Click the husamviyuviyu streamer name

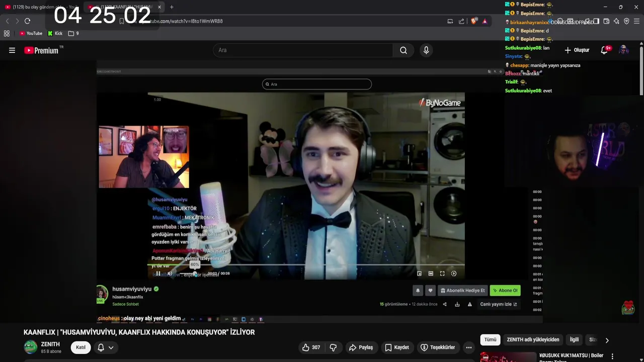pyautogui.click(x=132, y=289)
